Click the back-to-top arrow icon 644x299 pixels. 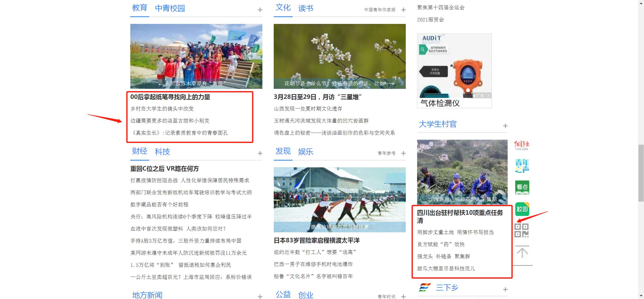[522, 252]
